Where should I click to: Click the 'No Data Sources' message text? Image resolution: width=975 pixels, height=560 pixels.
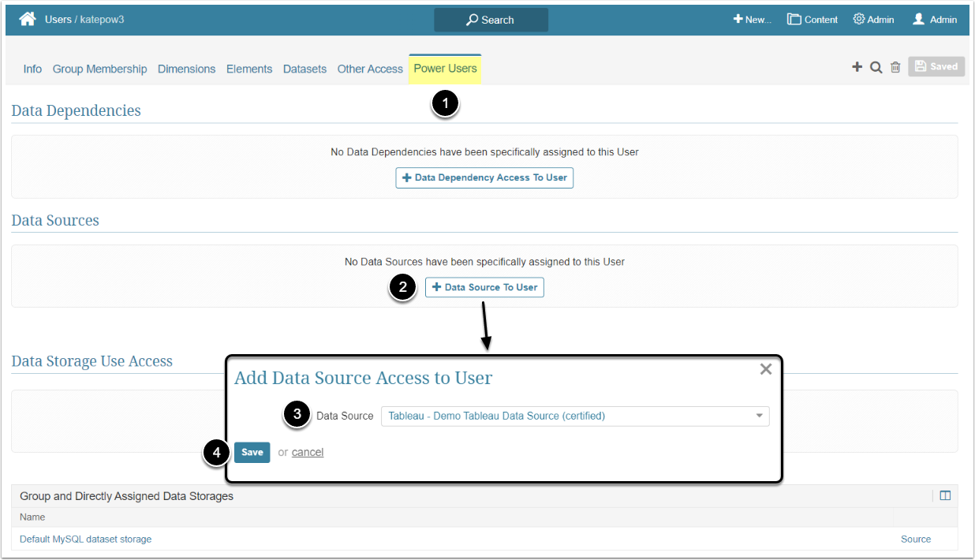point(484,261)
